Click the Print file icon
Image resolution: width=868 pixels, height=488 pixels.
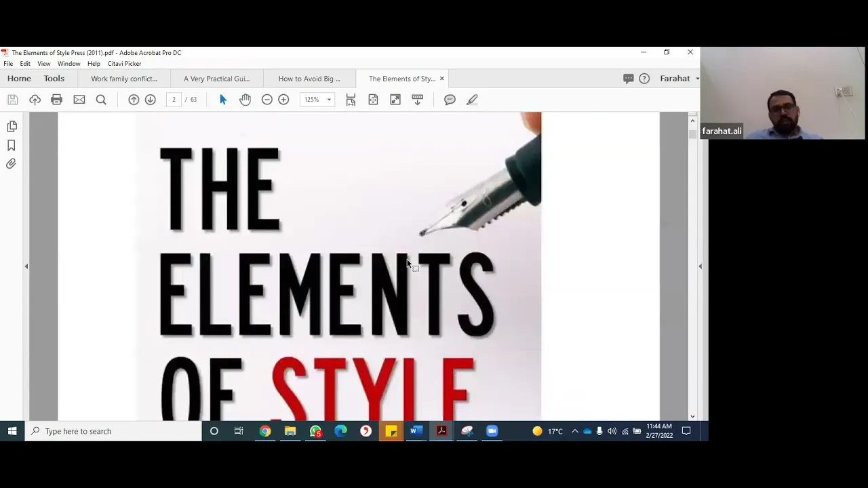[x=56, y=100]
